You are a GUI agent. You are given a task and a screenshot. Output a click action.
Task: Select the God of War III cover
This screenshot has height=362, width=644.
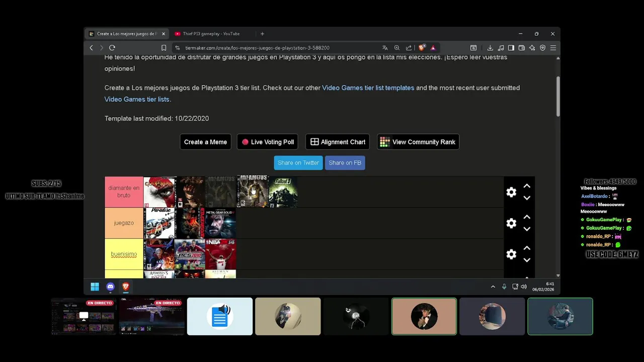tap(159, 192)
